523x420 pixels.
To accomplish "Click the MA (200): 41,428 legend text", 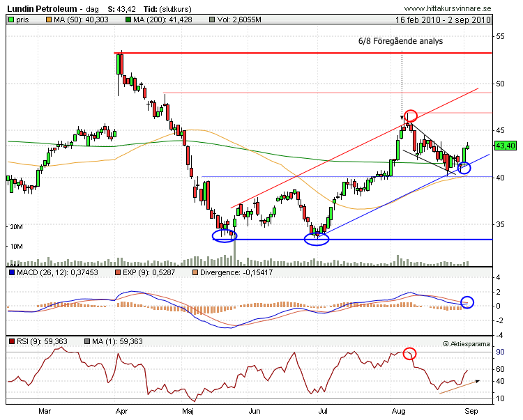I will click(x=162, y=20).
